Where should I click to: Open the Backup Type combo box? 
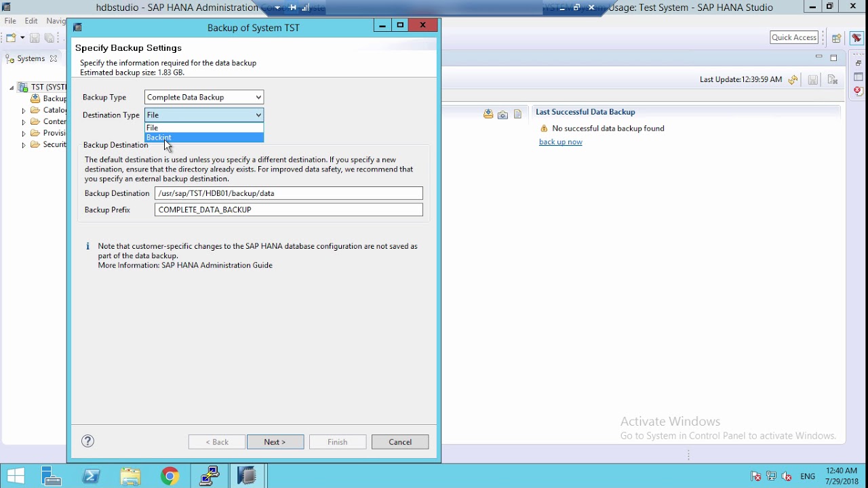[x=203, y=97]
